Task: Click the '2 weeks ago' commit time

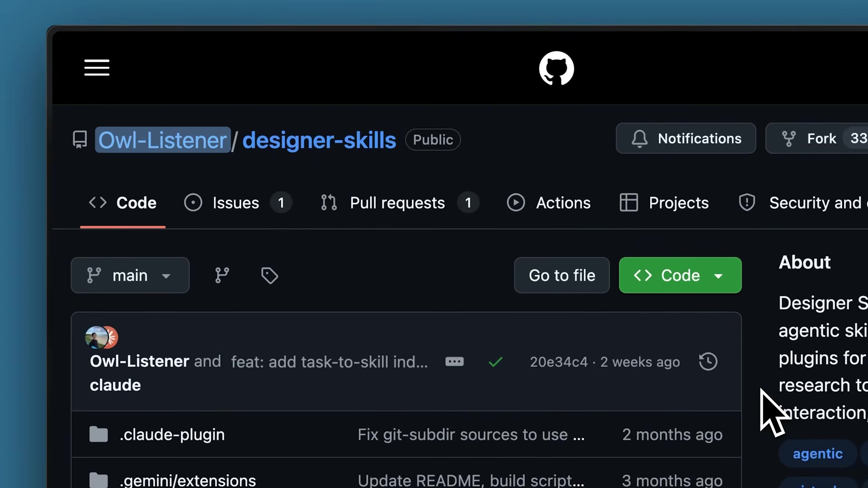Action: (640, 362)
